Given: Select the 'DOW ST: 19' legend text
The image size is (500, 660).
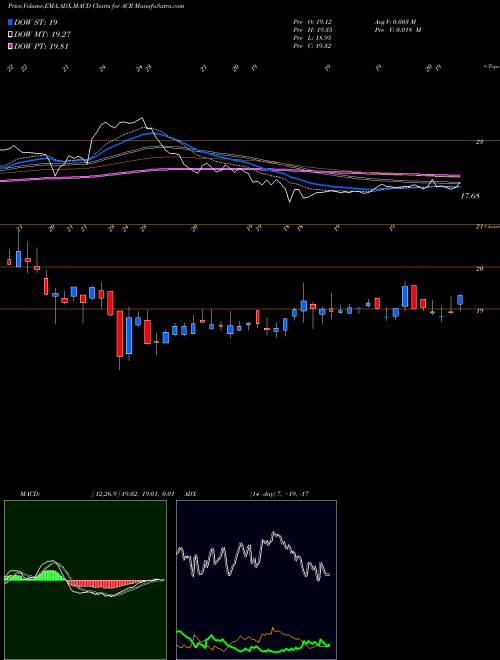Looking at the screenshot, I should pos(36,22).
